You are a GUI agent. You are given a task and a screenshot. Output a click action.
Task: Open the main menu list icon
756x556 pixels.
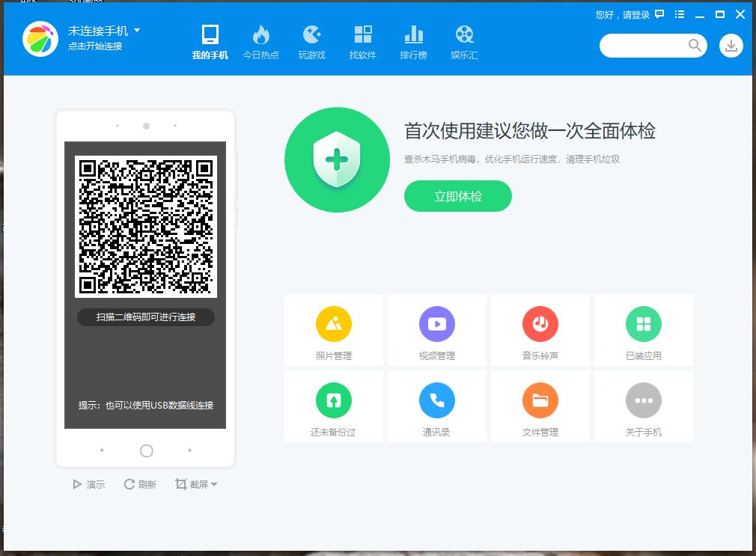coord(680,14)
